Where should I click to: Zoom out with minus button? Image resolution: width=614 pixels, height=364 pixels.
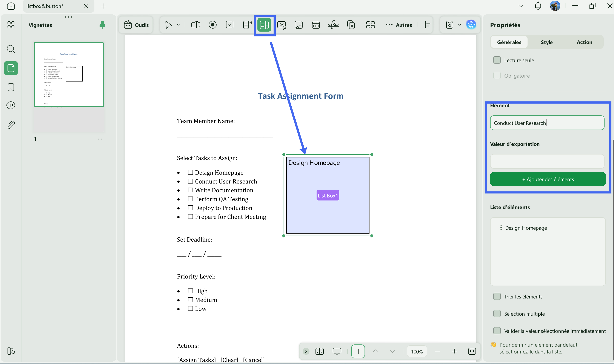(x=437, y=351)
